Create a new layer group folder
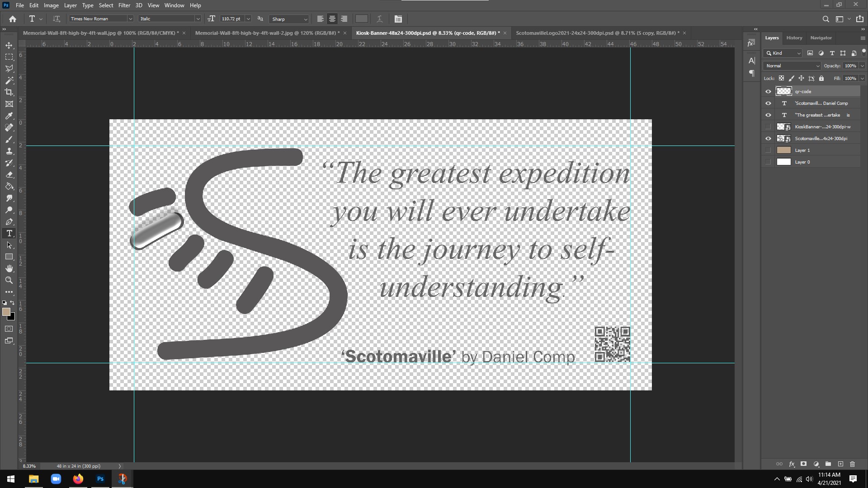Image resolution: width=868 pixels, height=488 pixels. click(828, 464)
